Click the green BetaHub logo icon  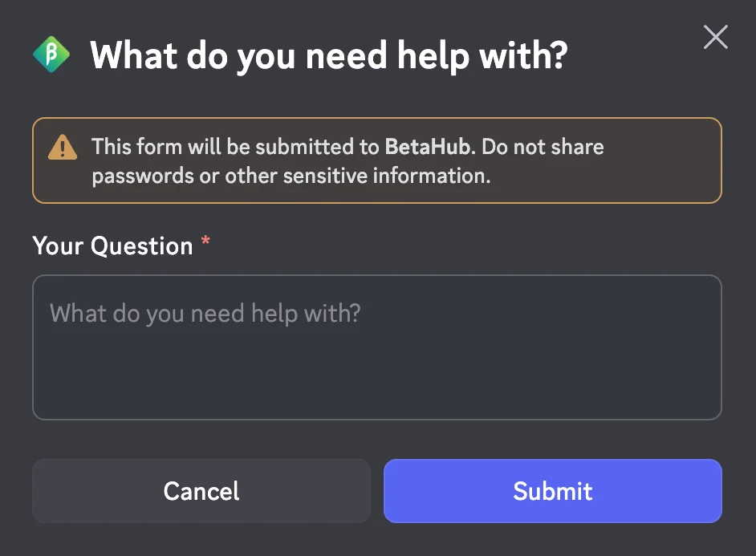pos(51,55)
